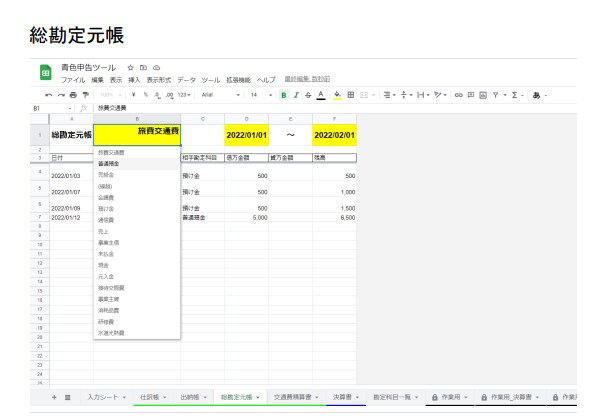Open the 表示形式 menu
593x416 pixels.
pyautogui.click(x=158, y=80)
